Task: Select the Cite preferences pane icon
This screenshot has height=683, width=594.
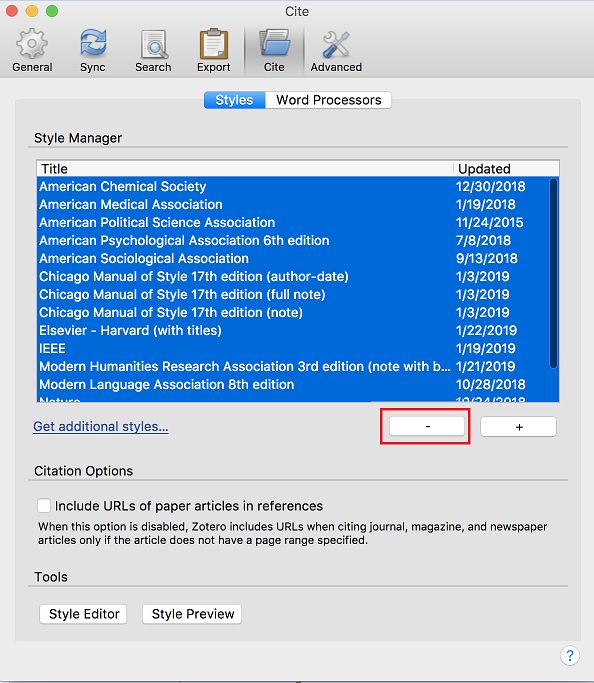Action: tap(274, 51)
